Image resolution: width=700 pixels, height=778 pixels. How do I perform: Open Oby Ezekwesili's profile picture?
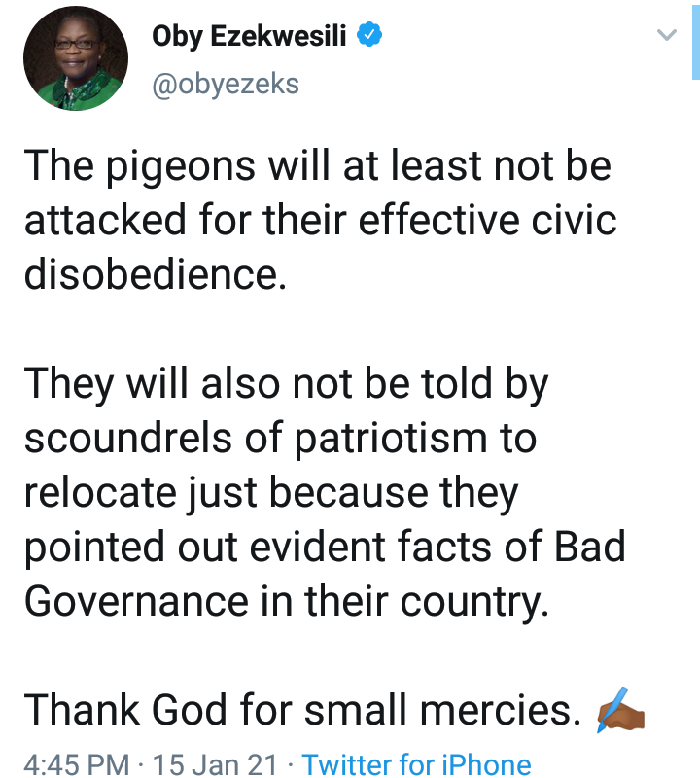tap(76, 58)
